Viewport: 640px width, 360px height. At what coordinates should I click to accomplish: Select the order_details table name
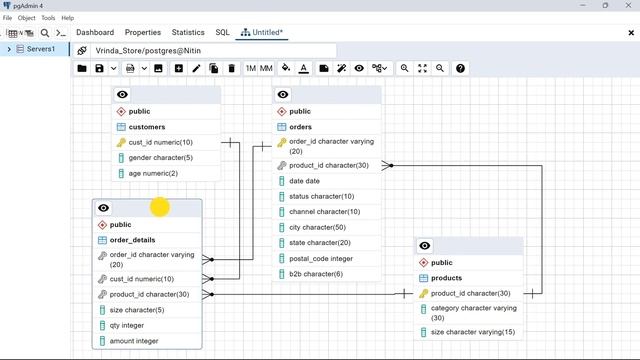click(132, 240)
